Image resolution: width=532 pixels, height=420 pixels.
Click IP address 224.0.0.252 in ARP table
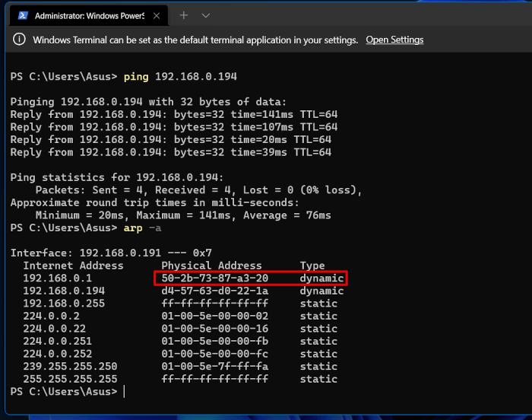click(x=57, y=353)
